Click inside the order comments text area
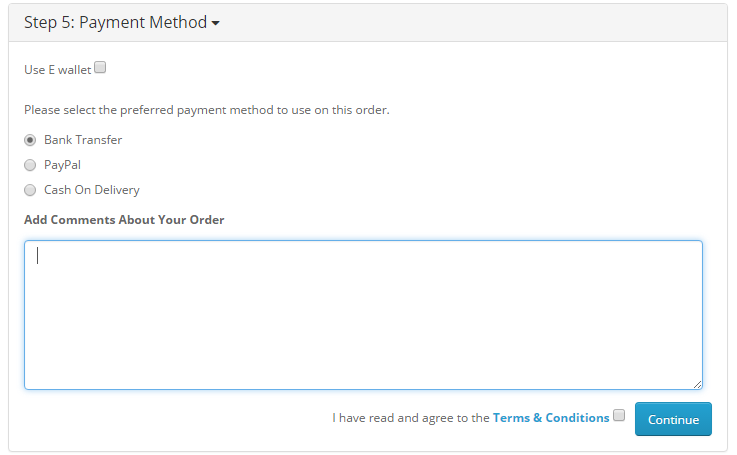The height and width of the screenshot is (455, 737). 363,315
